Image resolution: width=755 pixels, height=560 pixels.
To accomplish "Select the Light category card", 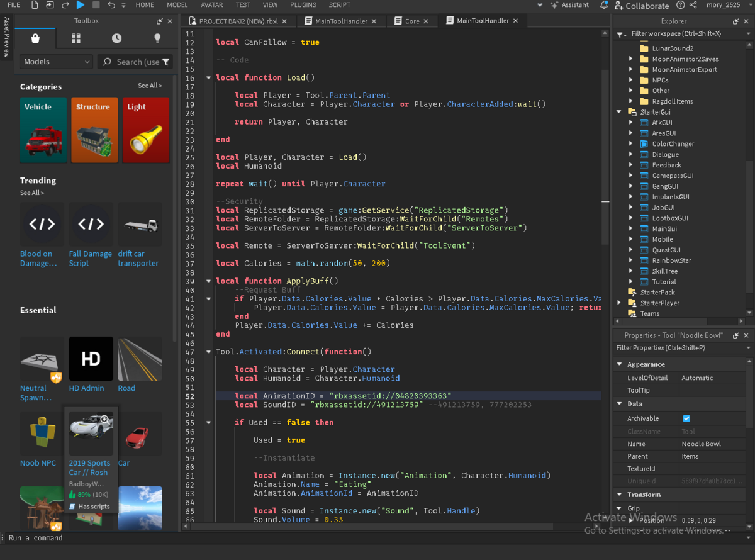I will point(146,130).
